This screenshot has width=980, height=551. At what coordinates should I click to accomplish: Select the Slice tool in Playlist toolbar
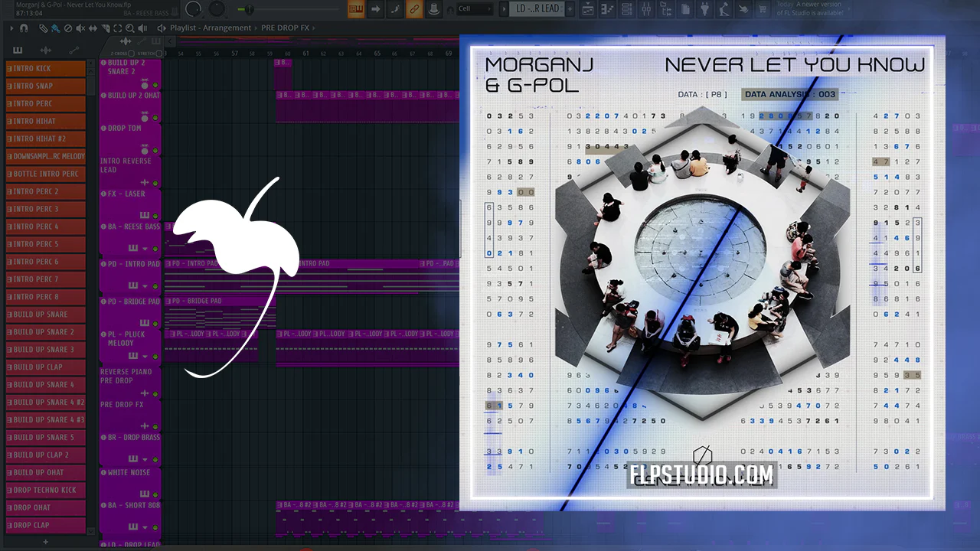coord(105,28)
